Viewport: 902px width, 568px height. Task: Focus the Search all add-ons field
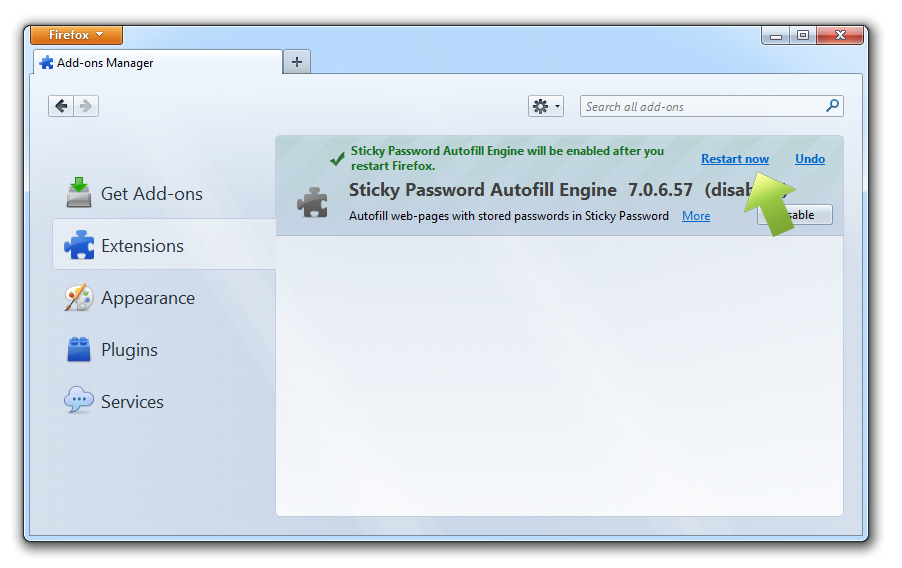(x=712, y=106)
